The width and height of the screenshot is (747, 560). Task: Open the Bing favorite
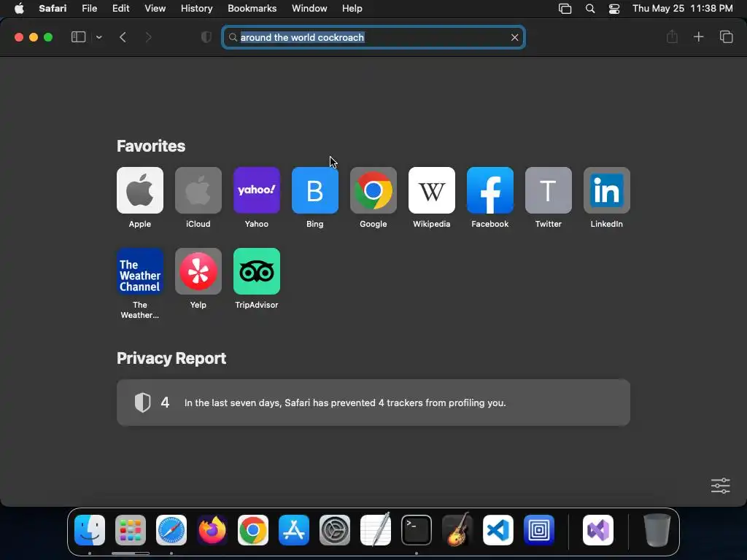(x=315, y=190)
